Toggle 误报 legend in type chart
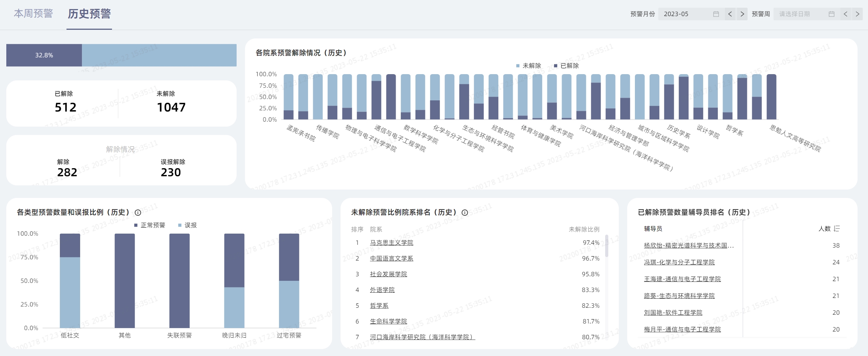Viewport: 868px width, 356px height. click(x=187, y=225)
